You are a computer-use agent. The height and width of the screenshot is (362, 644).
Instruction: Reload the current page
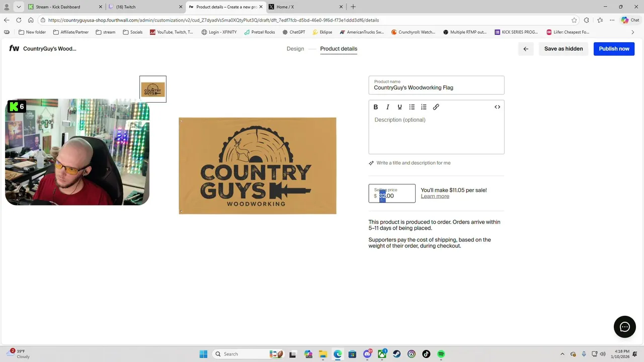(x=19, y=20)
